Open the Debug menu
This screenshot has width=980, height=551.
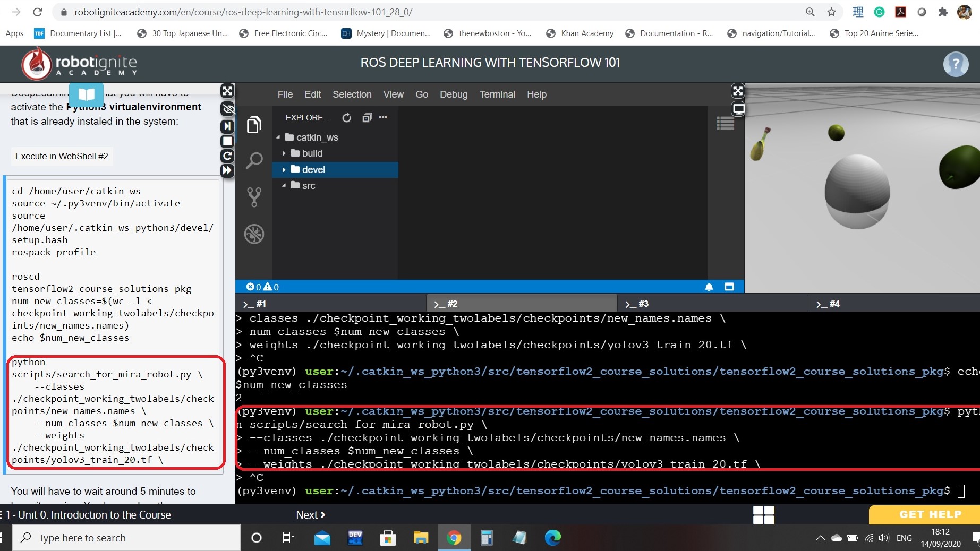pos(454,94)
